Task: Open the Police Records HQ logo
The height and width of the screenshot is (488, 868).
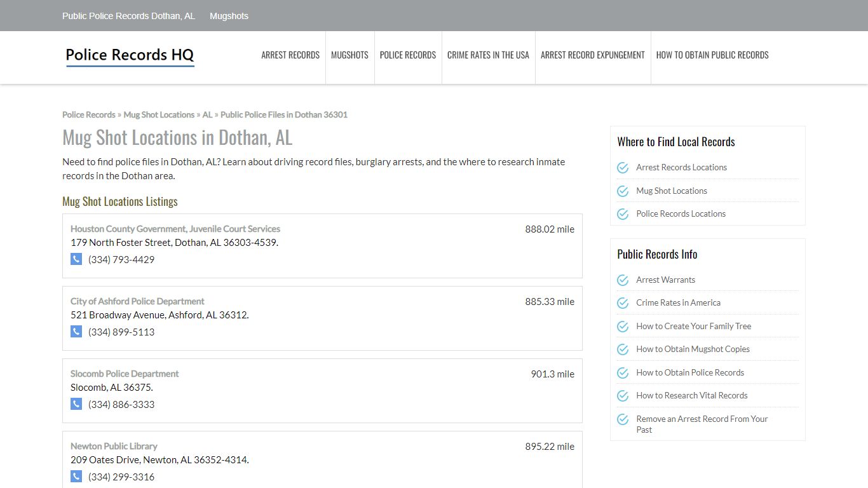Action: pyautogui.click(x=130, y=56)
